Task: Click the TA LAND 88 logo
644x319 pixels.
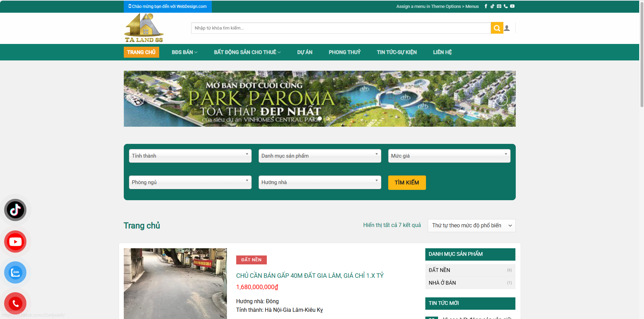Action: 144,28
